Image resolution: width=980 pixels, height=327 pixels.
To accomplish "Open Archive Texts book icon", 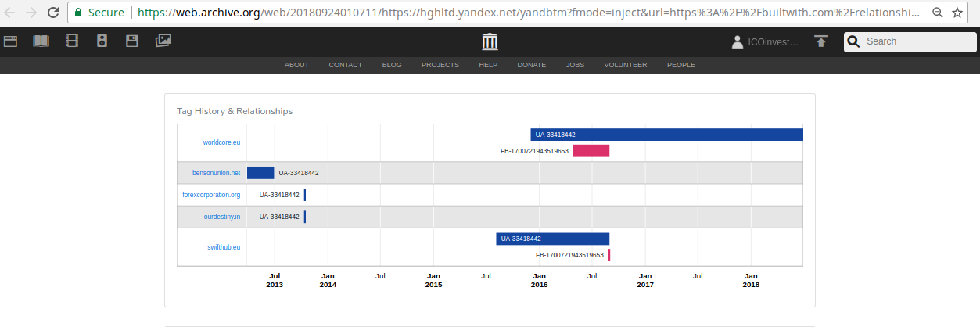I will [x=41, y=41].
